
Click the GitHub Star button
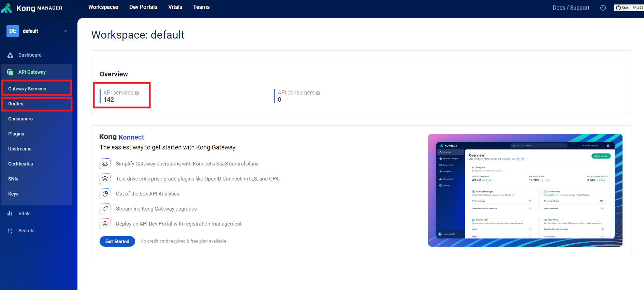(622, 8)
